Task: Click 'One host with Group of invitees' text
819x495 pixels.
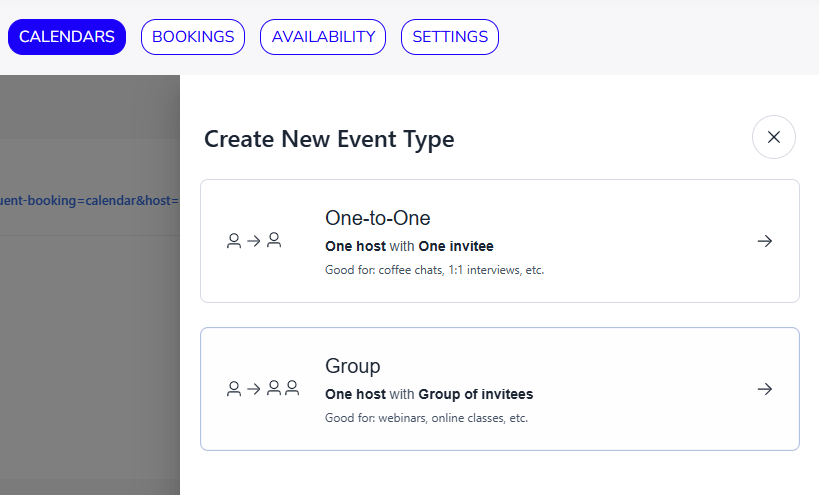Action: coord(429,394)
